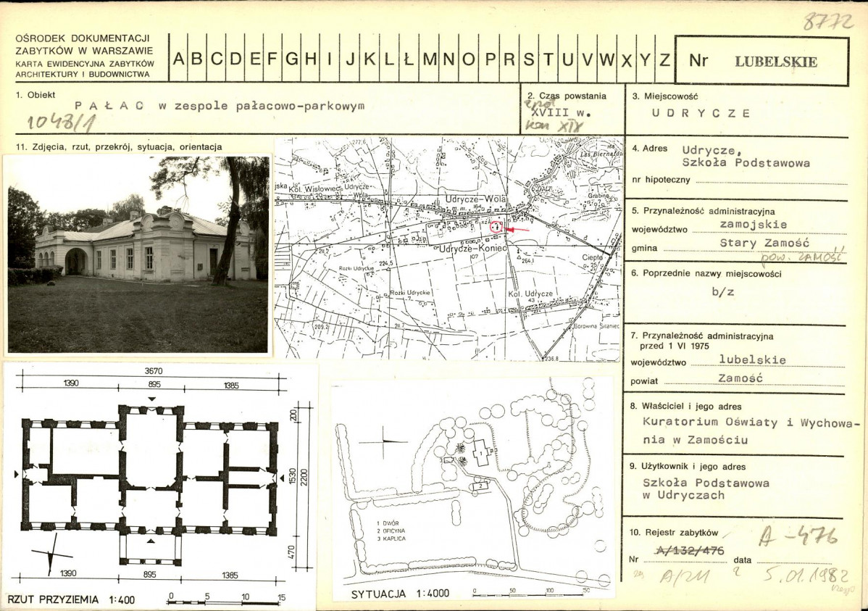The width and height of the screenshot is (868, 611).
Task: Click the LUBELSKIE stamp in the Nr box
Action: tap(776, 62)
